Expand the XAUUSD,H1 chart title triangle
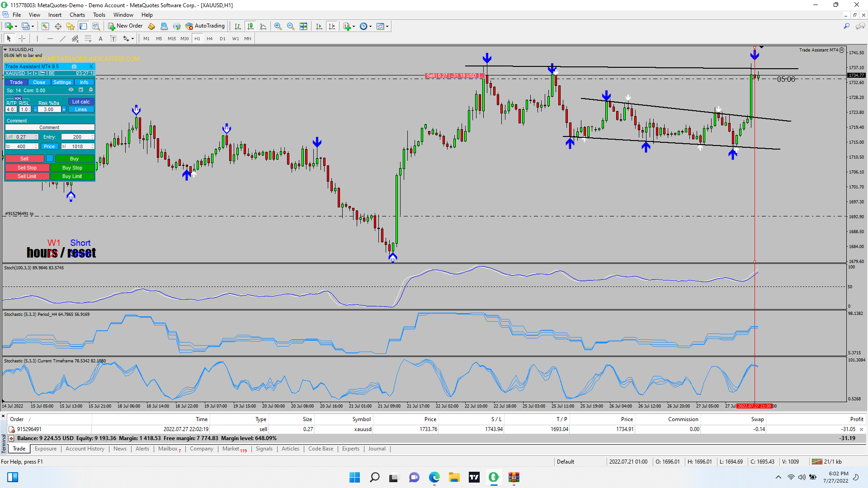 tap(5, 50)
